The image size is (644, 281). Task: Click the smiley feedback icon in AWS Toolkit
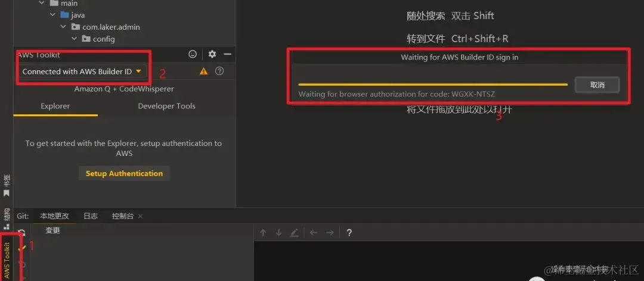(192, 54)
